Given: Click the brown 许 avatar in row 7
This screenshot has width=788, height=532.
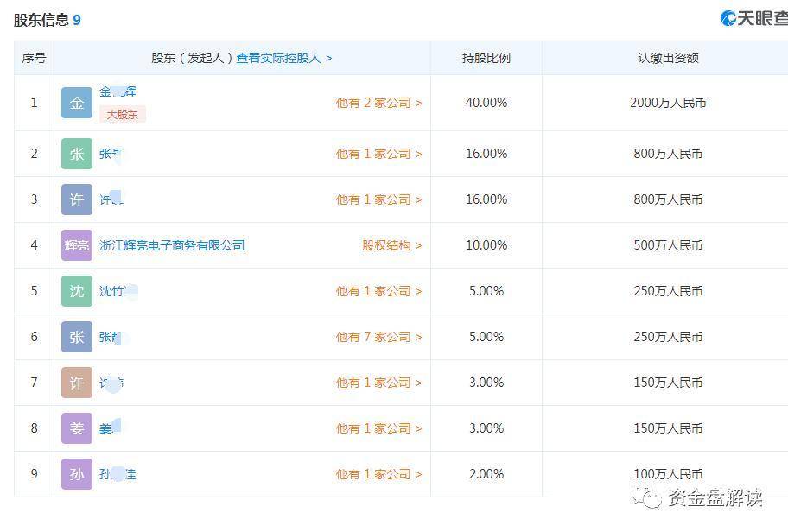Looking at the screenshot, I should 77,383.
